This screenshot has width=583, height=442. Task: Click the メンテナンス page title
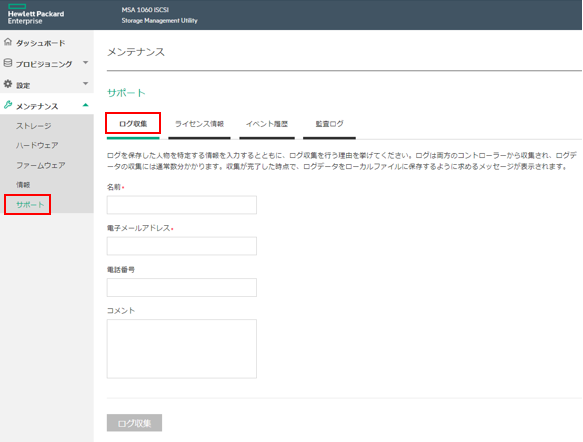tap(136, 52)
